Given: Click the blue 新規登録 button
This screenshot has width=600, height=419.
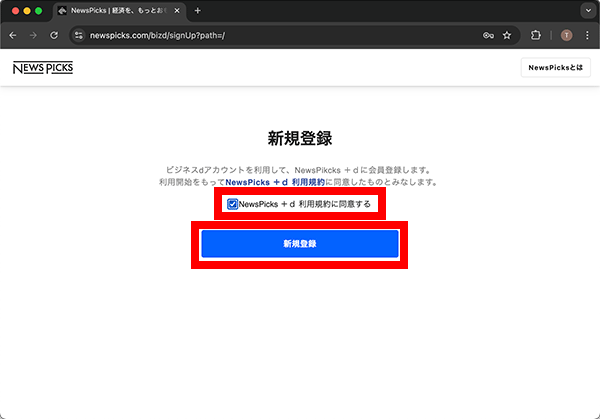Looking at the screenshot, I should (x=300, y=244).
